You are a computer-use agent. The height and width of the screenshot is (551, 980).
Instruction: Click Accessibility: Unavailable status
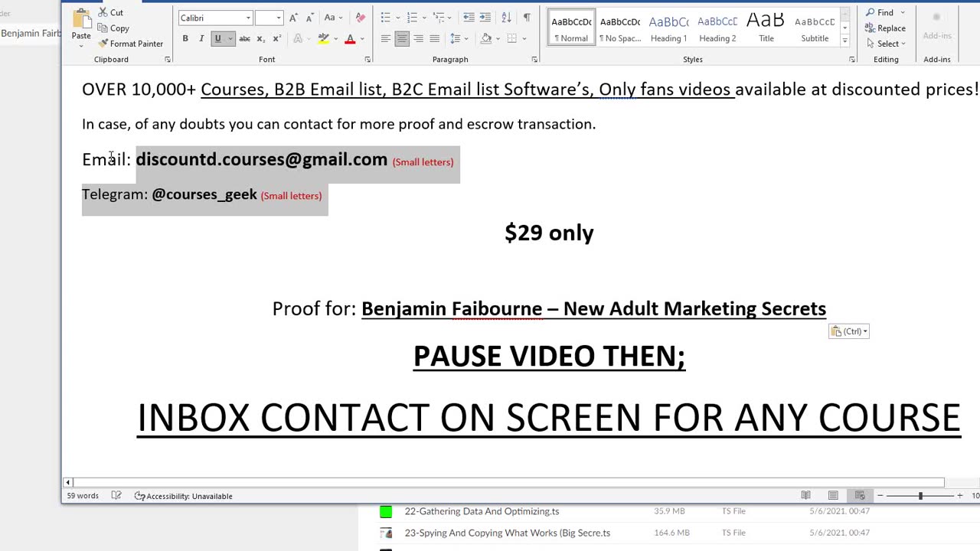[184, 496]
